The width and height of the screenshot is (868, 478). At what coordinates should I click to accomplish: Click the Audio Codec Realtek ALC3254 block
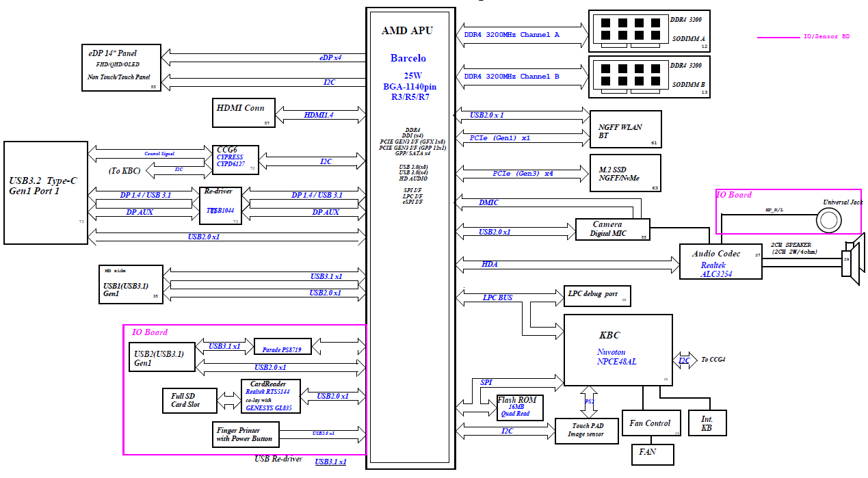pyautogui.click(x=720, y=262)
